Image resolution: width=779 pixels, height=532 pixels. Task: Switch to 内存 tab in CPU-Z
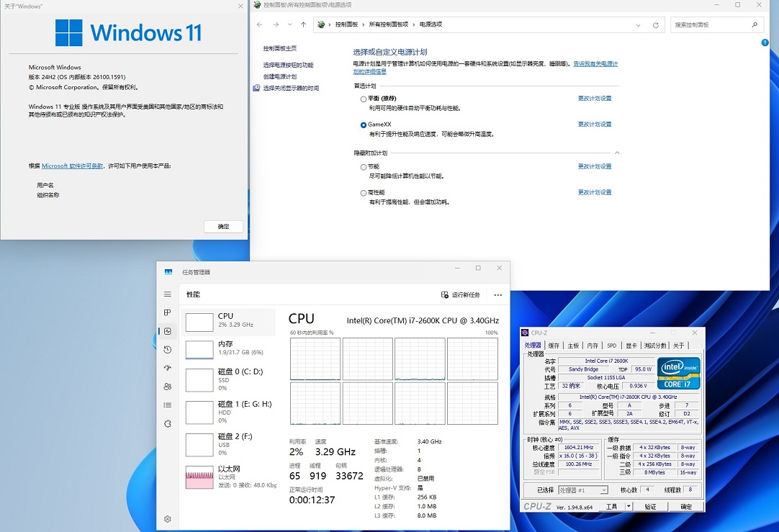593,346
